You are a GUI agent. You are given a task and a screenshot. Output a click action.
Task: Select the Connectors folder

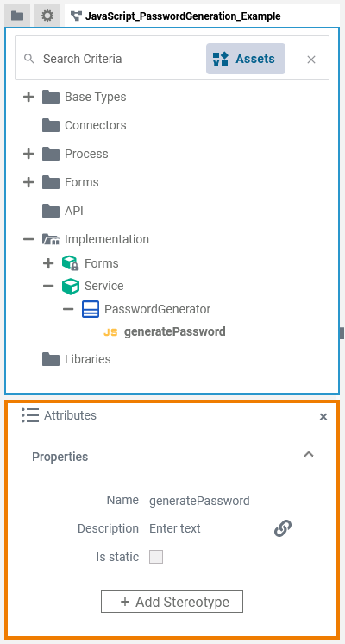[x=85, y=125]
